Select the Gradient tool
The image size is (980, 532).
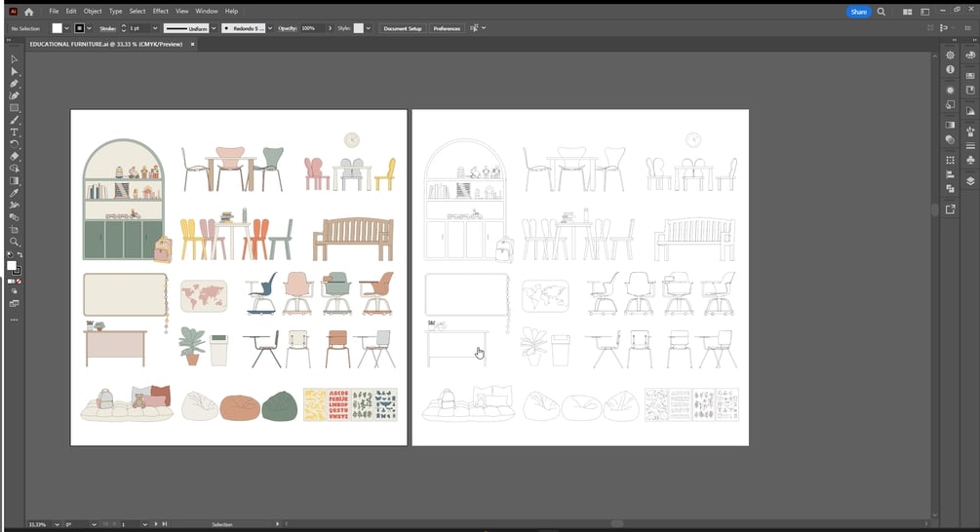[x=14, y=181]
